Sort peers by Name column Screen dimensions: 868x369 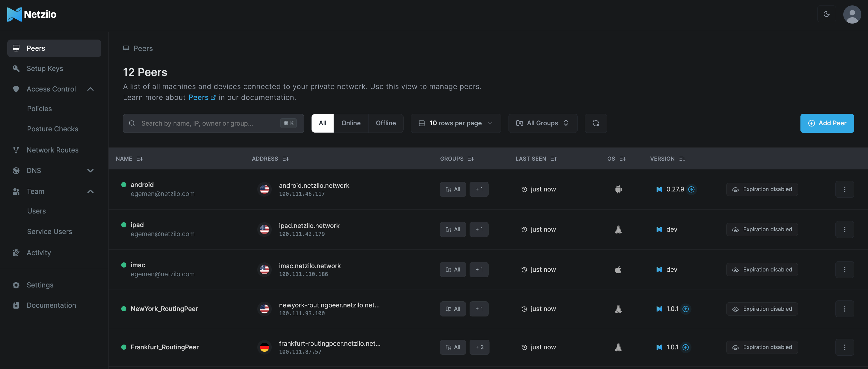click(x=129, y=159)
